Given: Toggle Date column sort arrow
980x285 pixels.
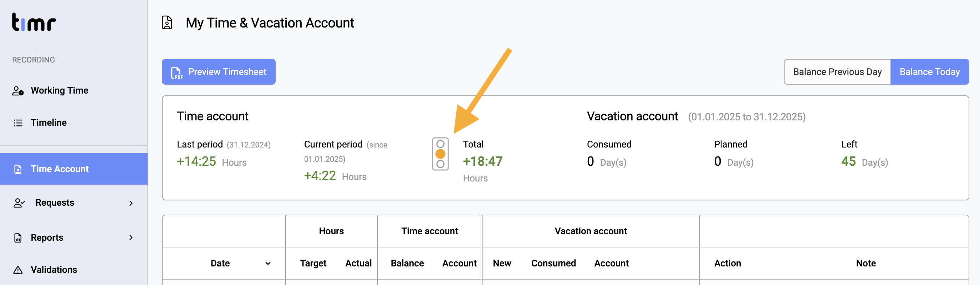Looking at the screenshot, I should tap(268, 263).
